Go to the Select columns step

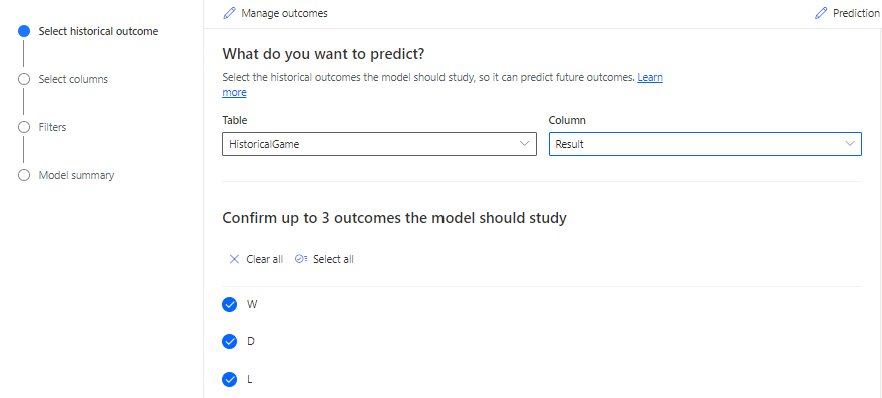(73, 79)
